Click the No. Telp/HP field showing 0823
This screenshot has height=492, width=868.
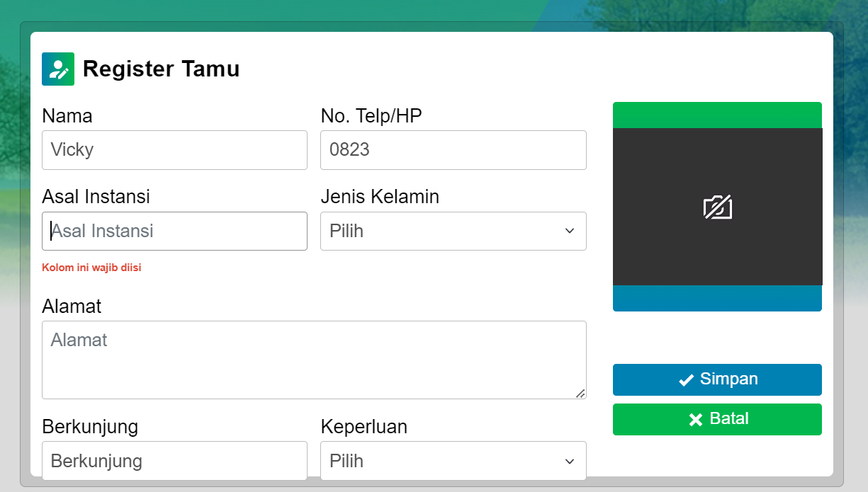pyautogui.click(x=453, y=150)
